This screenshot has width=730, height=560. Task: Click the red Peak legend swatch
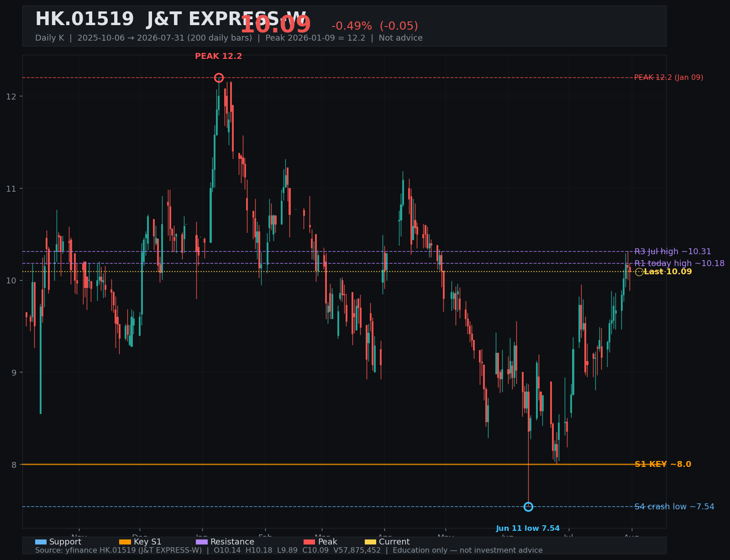(x=310, y=542)
